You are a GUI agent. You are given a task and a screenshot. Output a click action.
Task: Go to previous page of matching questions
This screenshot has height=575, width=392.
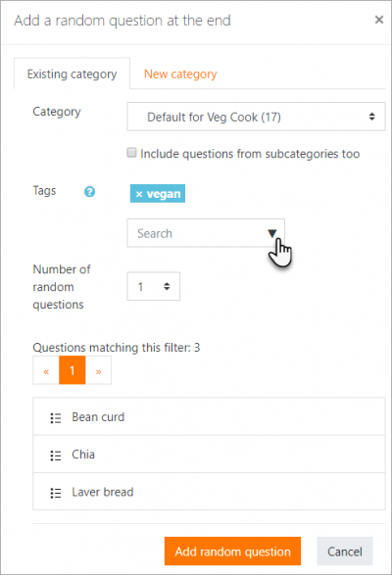(46, 370)
